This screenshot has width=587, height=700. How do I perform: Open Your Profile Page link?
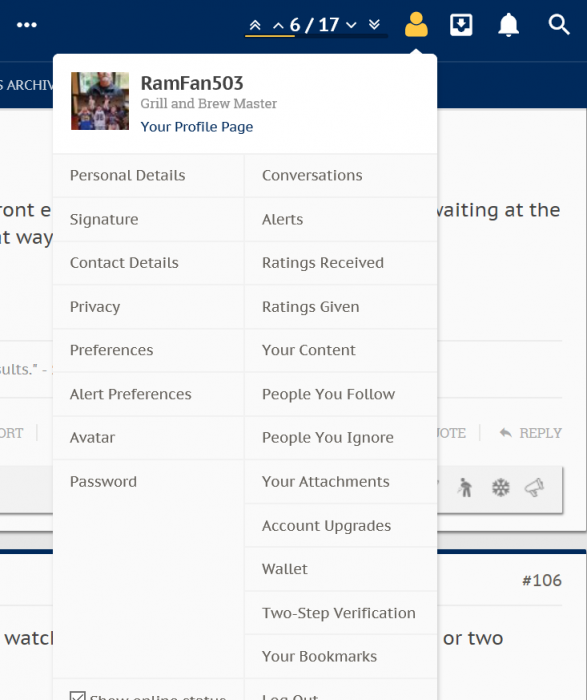click(197, 127)
